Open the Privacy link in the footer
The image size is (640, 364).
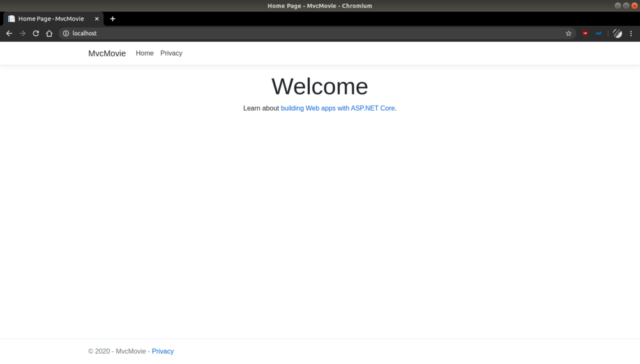(x=163, y=351)
